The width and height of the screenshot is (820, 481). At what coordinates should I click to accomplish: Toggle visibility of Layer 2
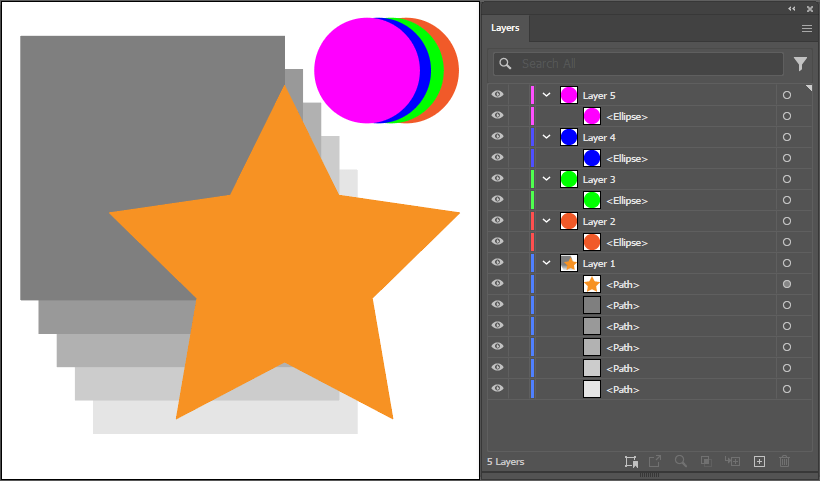click(x=497, y=220)
